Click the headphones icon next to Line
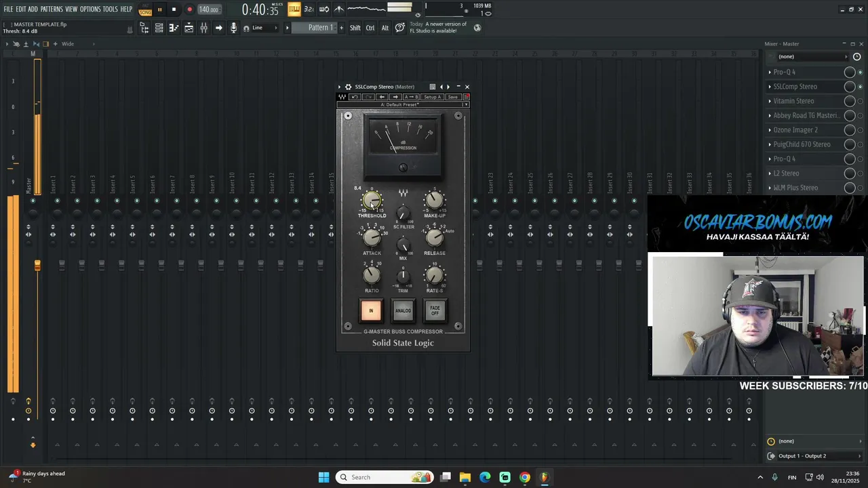The width and height of the screenshot is (868, 488). [x=246, y=28]
